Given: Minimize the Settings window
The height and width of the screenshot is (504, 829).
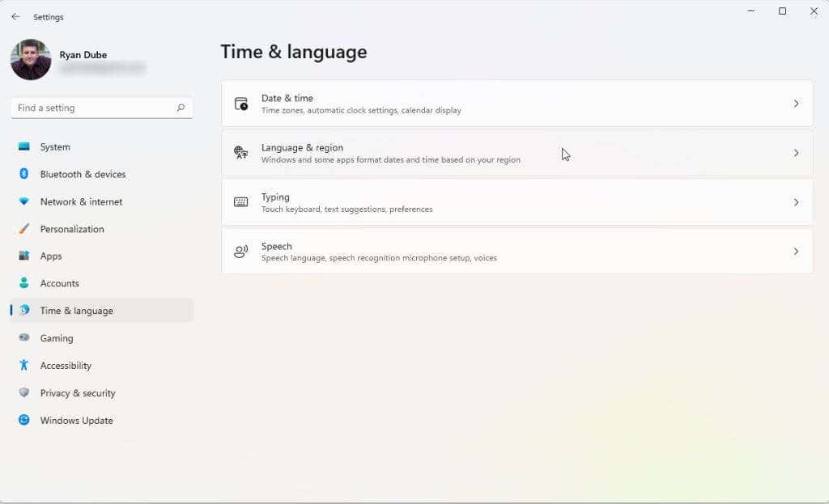Looking at the screenshot, I should [750, 11].
